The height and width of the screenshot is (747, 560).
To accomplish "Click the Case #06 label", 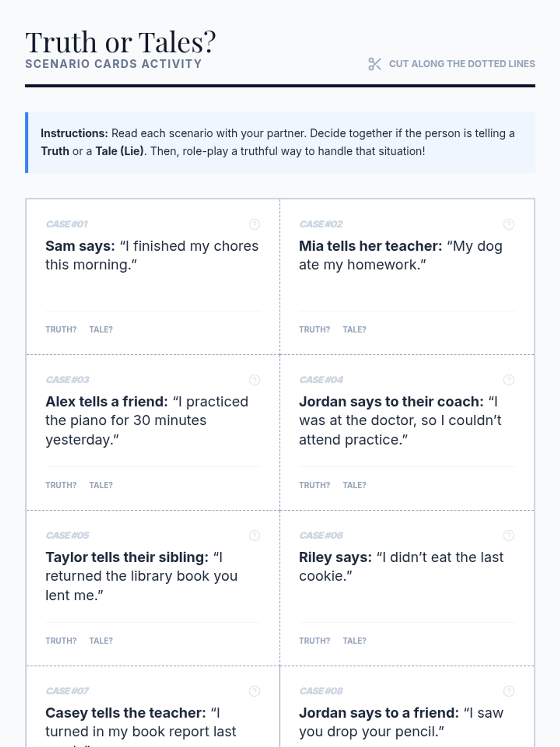I will point(321,536).
